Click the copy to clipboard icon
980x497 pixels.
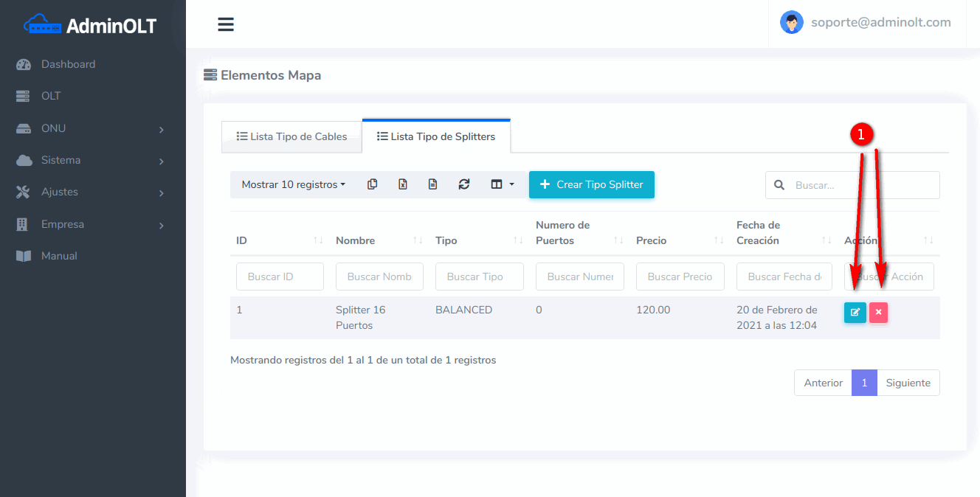[373, 184]
